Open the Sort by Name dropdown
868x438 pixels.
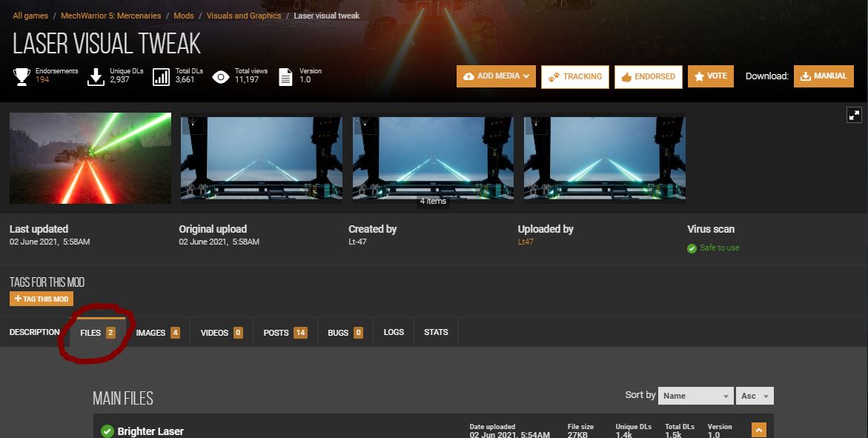click(x=696, y=396)
